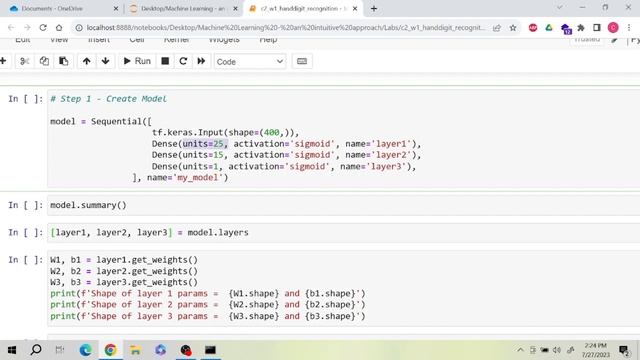
Task: Open the Cell menu
Action: (137, 39)
